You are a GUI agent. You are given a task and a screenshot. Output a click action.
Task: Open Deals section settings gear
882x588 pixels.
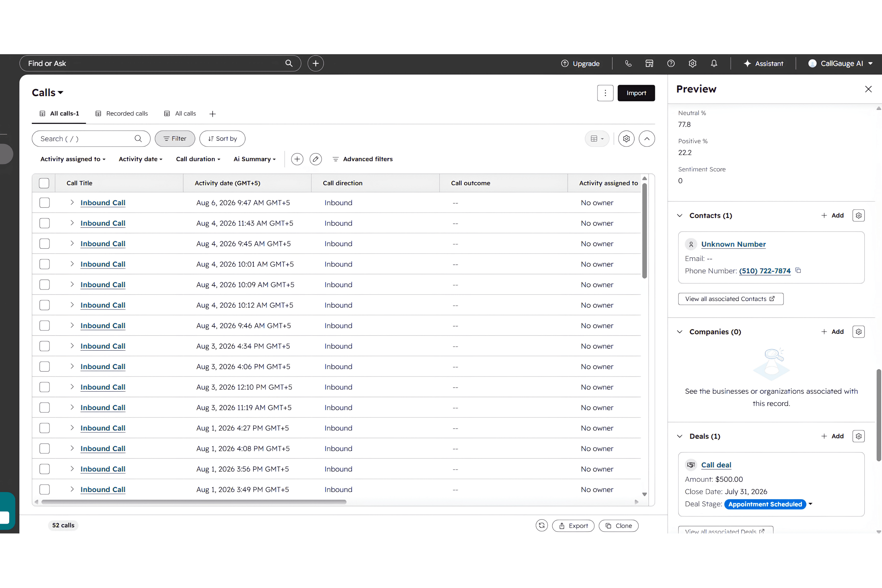pyautogui.click(x=858, y=436)
